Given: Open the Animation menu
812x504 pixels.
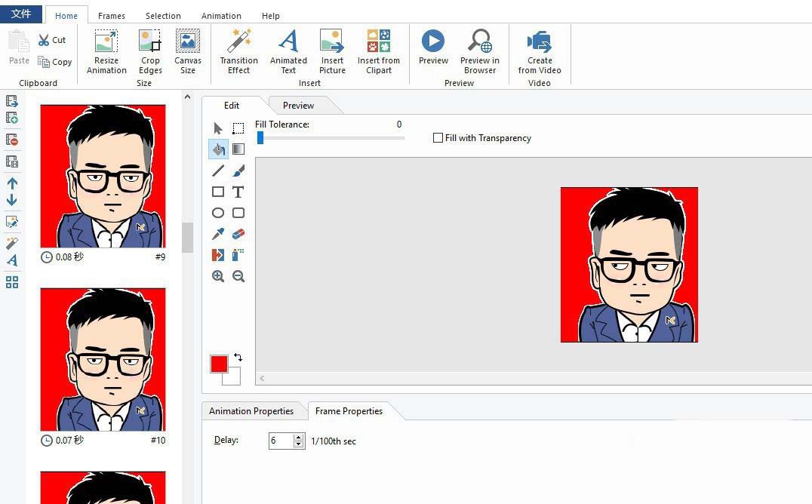Looking at the screenshot, I should pos(220,15).
